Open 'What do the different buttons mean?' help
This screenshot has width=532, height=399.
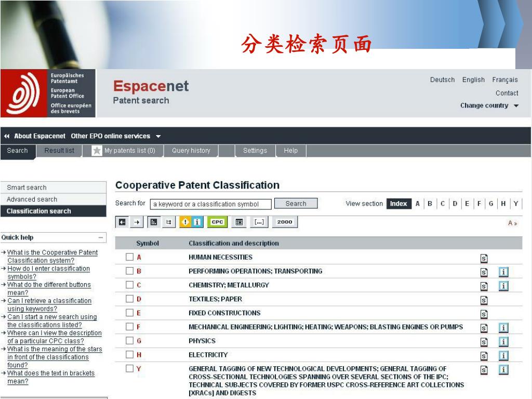click(49, 289)
